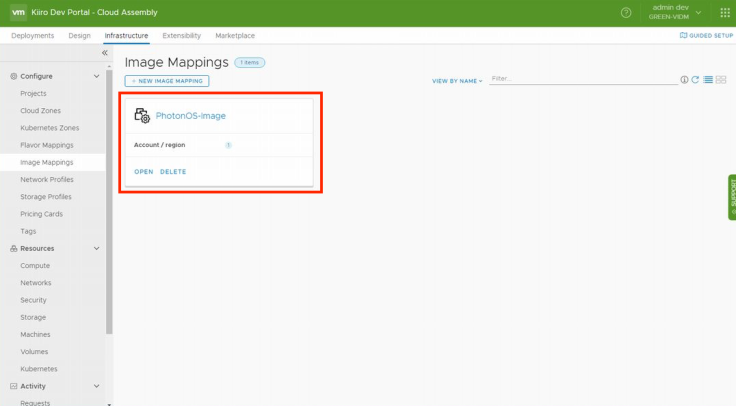This screenshot has height=406, width=736.
Task: Click the PhotonOS-Image mapping icon
Action: (142, 115)
